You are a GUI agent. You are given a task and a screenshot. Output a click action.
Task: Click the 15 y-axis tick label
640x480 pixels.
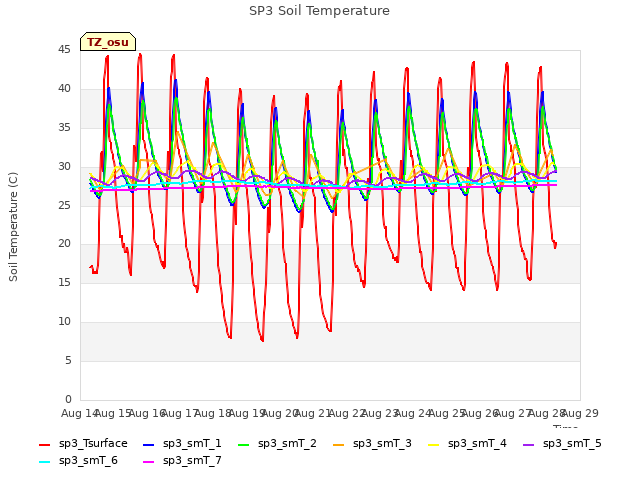pos(64,283)
